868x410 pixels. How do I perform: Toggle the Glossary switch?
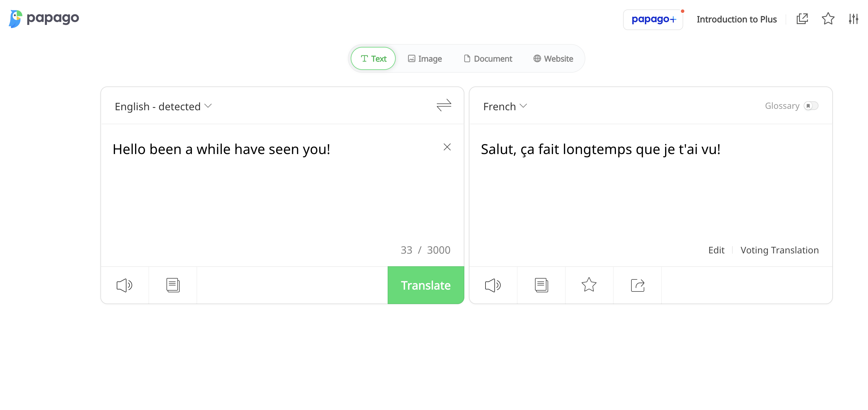811,106
